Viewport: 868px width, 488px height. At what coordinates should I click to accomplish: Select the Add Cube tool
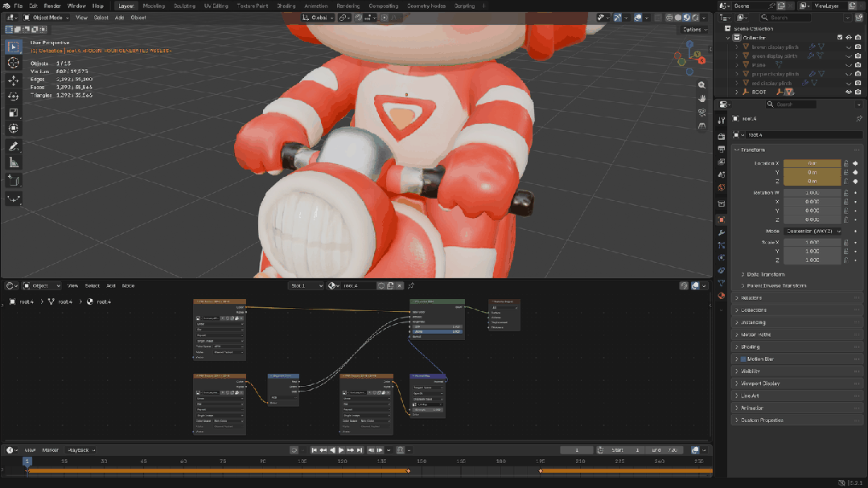click(14, 180)
